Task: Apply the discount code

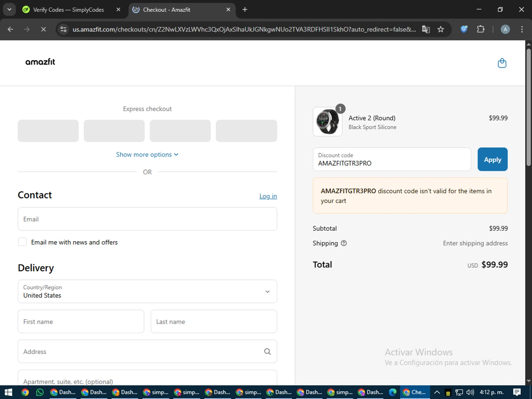Action: pyautogui.click(x=492, y=159)
